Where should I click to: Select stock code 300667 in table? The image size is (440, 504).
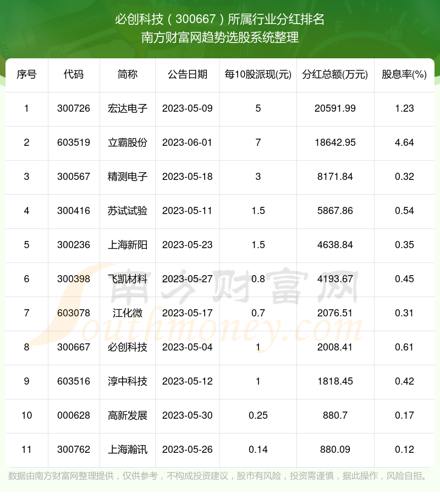coord(74,347)
